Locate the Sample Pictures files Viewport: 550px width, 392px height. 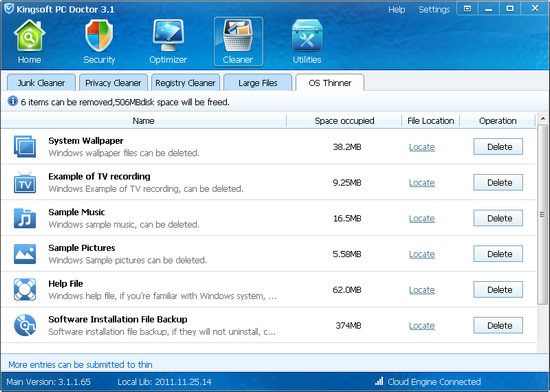pos(422,254)
